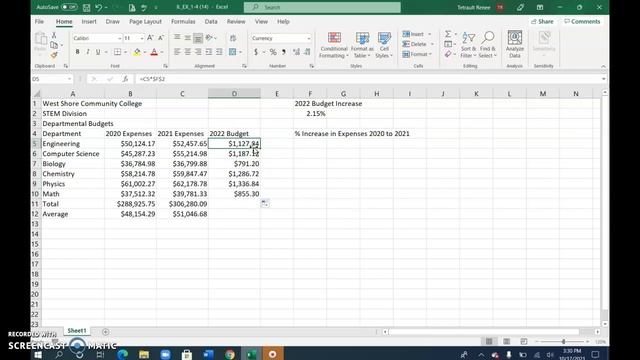Decrease decimal places
640x360 pixels.
point(307,52)
